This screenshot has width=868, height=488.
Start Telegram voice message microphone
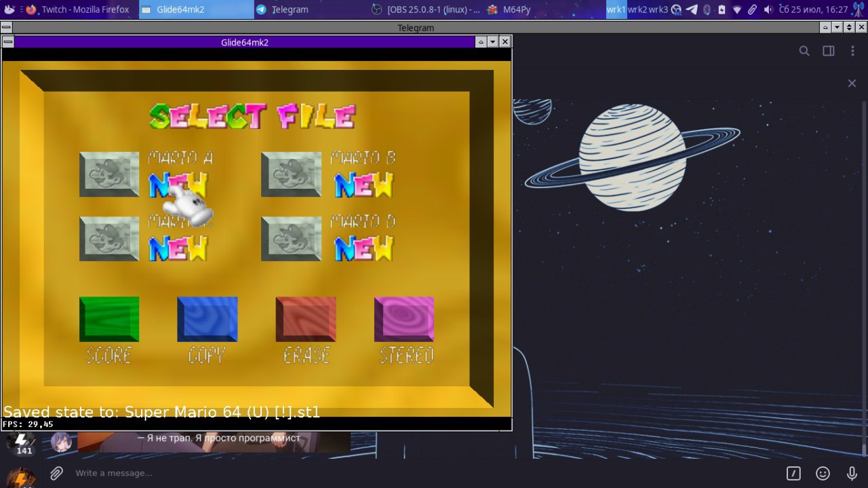coord(852,473)
